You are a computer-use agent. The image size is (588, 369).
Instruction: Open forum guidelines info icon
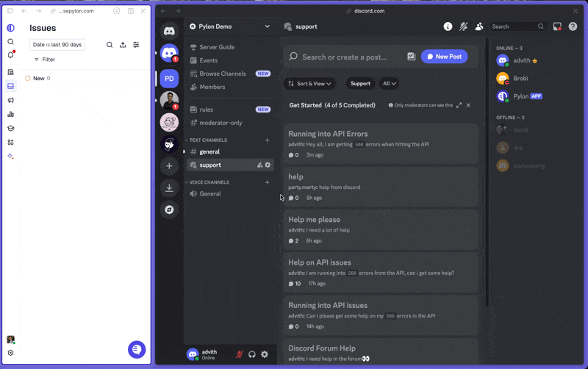448,26
